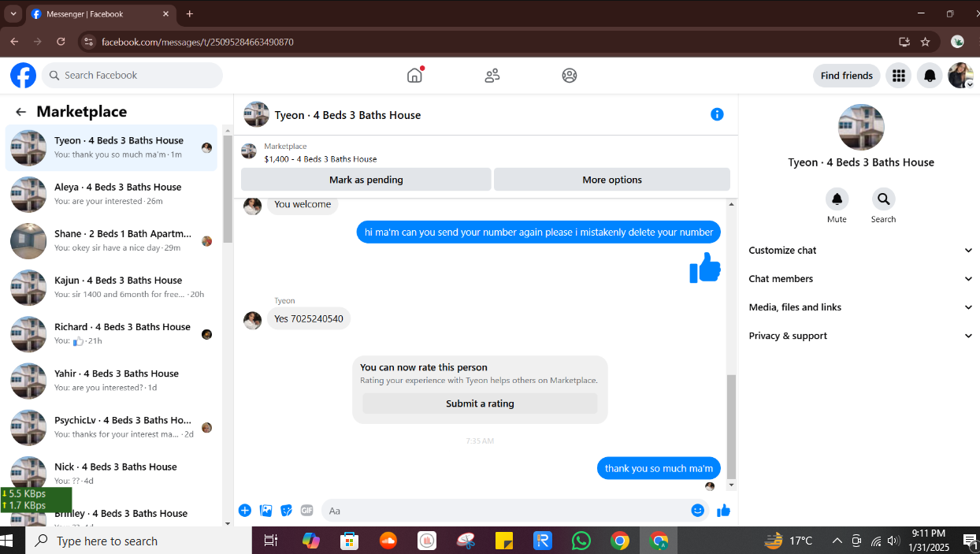Viewport: 980px width, 554px height.
Task: Click the 'You welcome' message bubble
Action: pyautogui.click(x=303, y=204)
